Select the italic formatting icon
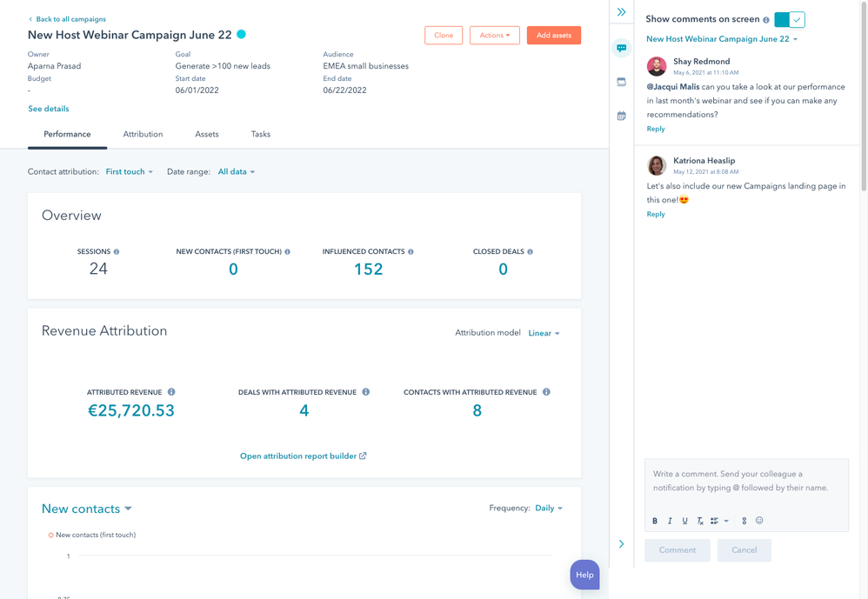This screenshot has height=599, width=868. point(670,520)
